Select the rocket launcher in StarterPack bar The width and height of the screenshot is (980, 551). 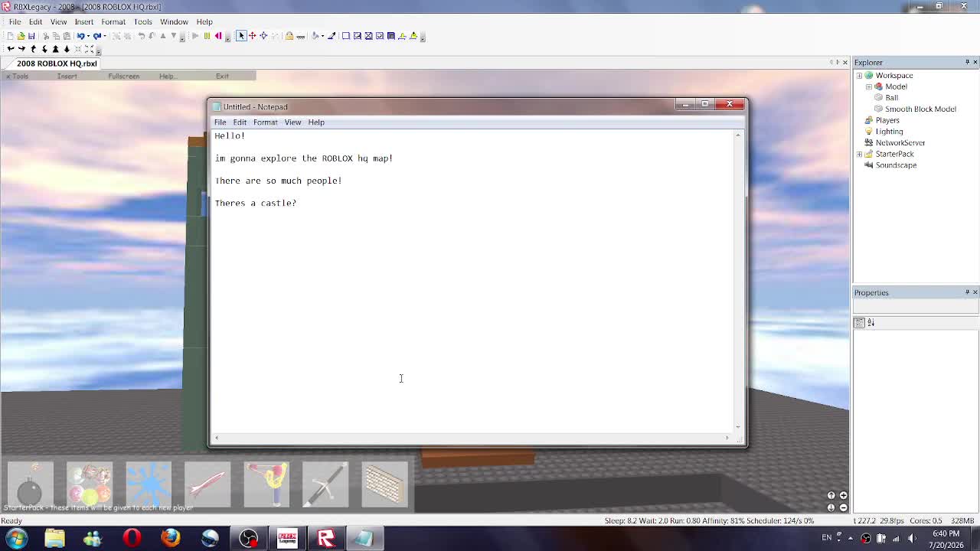207,484
